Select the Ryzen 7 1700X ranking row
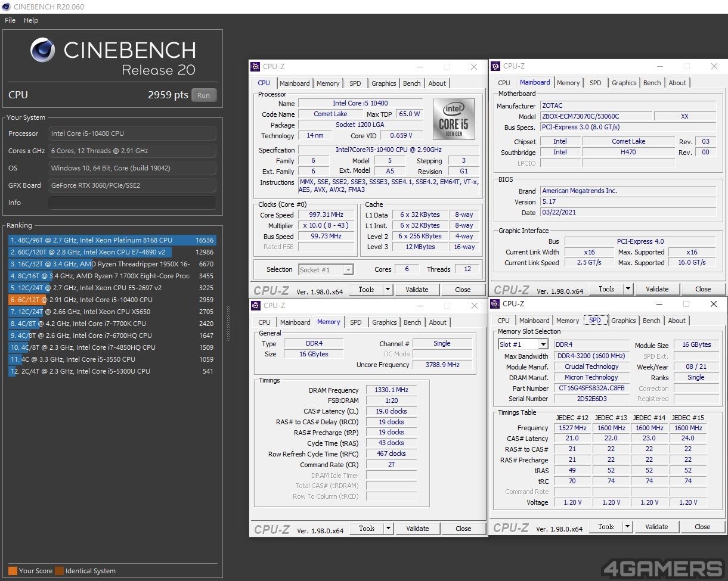 coord(112,276)
